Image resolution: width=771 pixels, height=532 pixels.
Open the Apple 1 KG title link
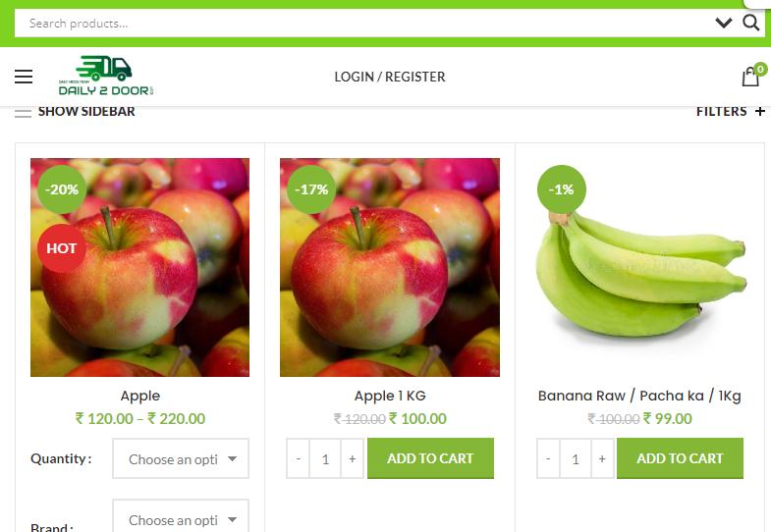tap(390, 396)
